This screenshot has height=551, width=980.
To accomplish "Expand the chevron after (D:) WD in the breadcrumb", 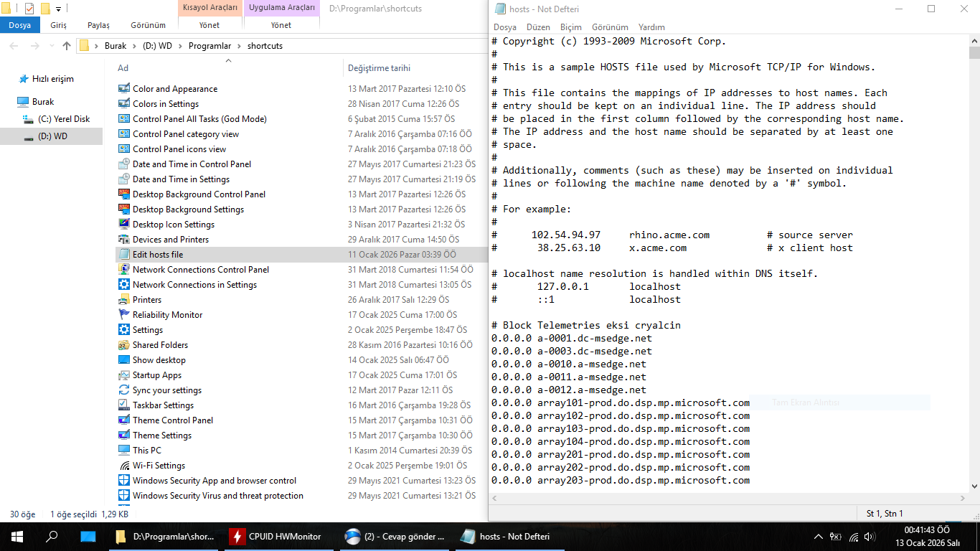I will coord(180,46).
